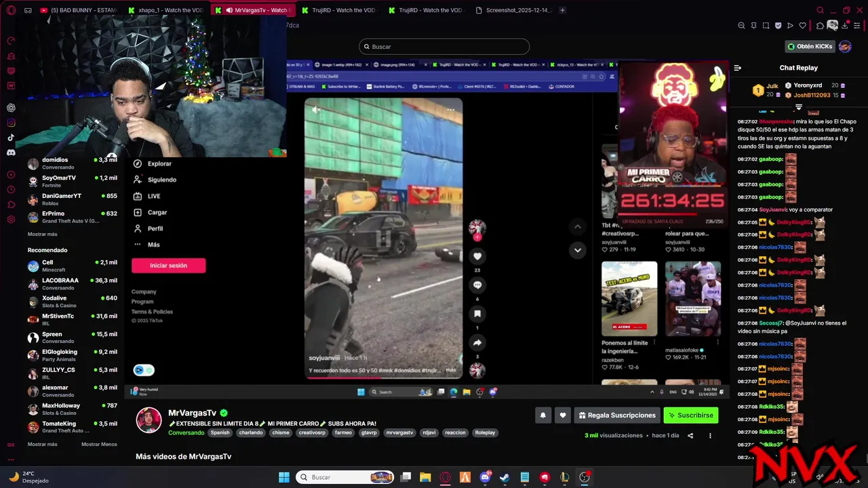This screenshot has height=488, width=868.
Task: Select the Roleplay tag chip
Action: [x=485, y=432]
